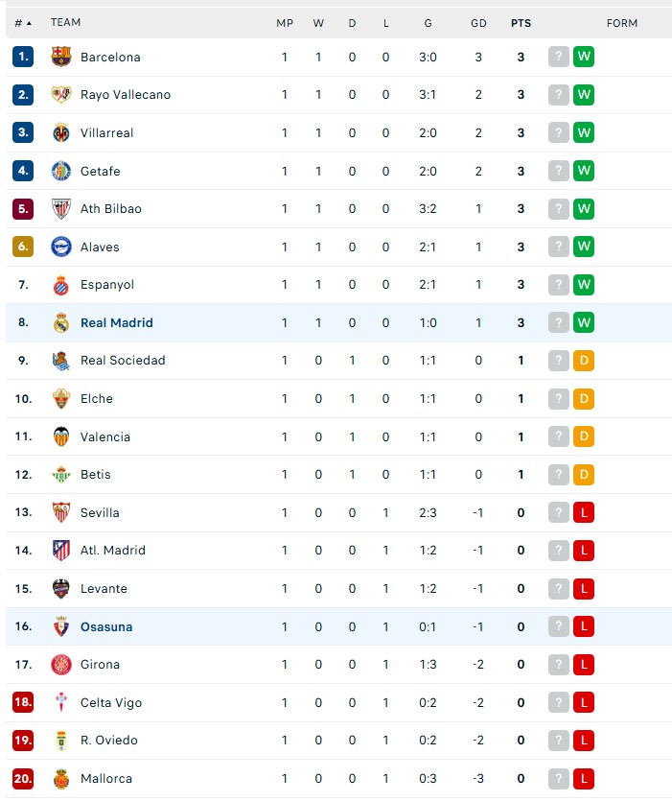Click Elche's orange D form badge

tap(584, 398)
